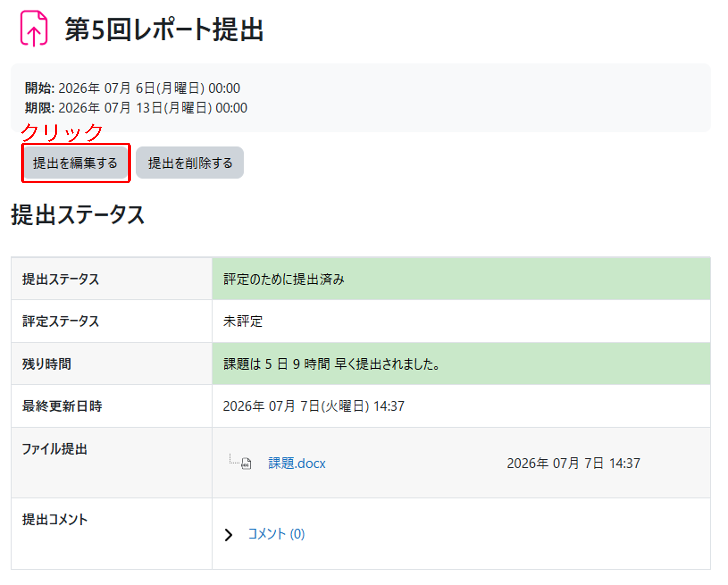This screenshot has width=728, height=585.
Task: Select the title 第5回レポート提出
Action: point(164,30)
